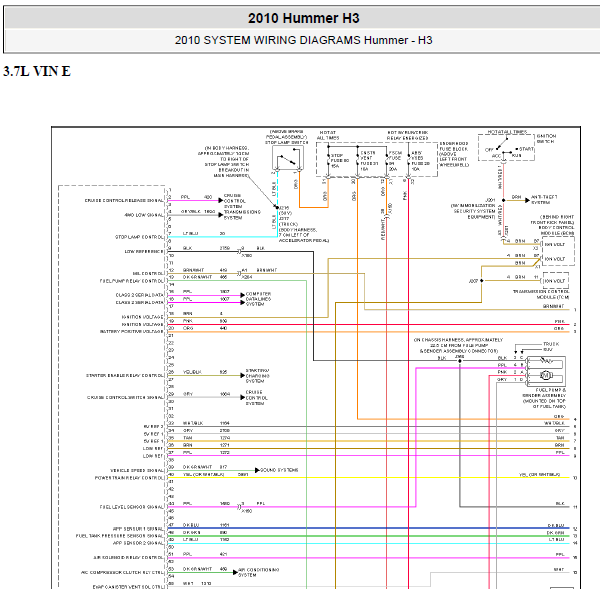Click the "STARTER ENABLE RELAY CONTROL" label
The image size is (600, 589).
point(125,375)
